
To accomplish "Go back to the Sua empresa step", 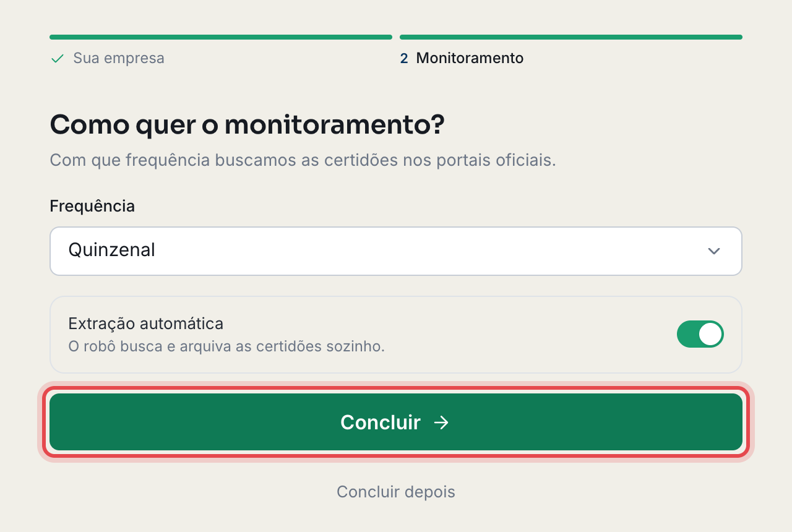I will (119, 59).
